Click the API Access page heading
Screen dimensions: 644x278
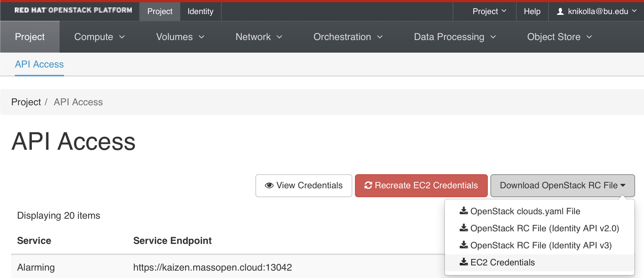(x=74, y=141)
